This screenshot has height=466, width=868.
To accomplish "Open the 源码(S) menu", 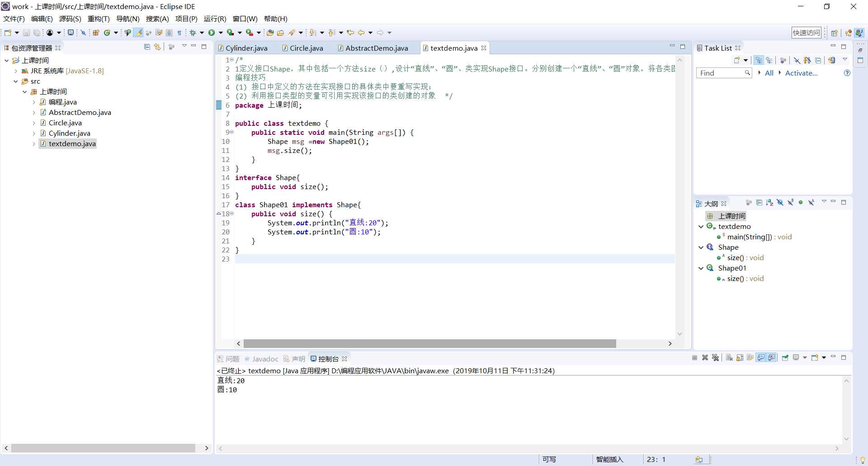I will pyautogui.click(x=70, y=19).
